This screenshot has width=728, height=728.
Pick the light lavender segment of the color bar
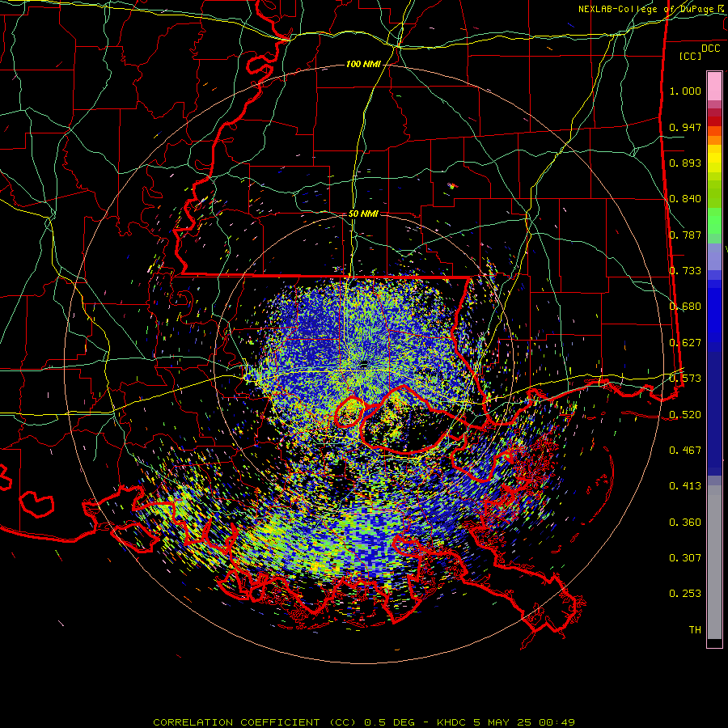pyautogui.click(x=714, y=257)
